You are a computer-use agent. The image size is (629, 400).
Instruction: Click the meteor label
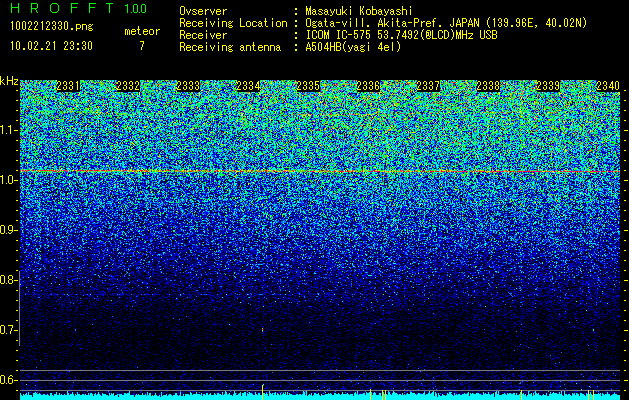[x=142, y=31]
